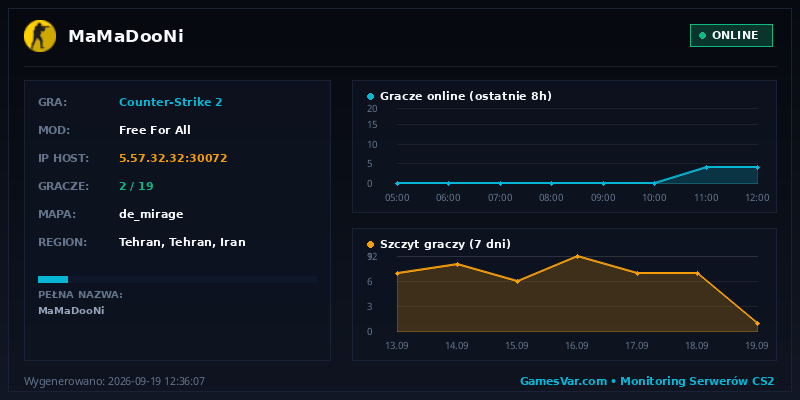Click the Wygenerowano timestamp 2026-09-19 12:36:07

click(115, 381)
